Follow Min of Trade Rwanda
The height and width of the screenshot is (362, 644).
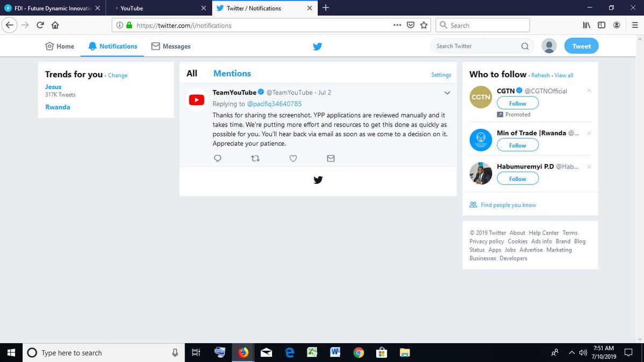point(518,145)
